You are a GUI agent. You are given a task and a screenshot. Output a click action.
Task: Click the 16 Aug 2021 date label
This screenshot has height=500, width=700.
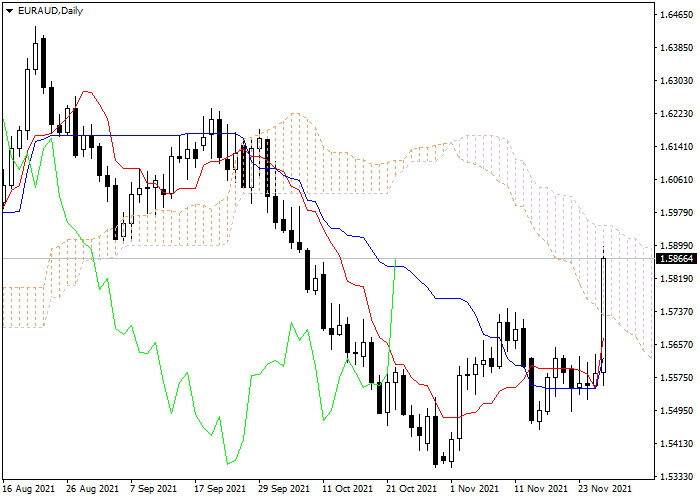click(29, 489)
